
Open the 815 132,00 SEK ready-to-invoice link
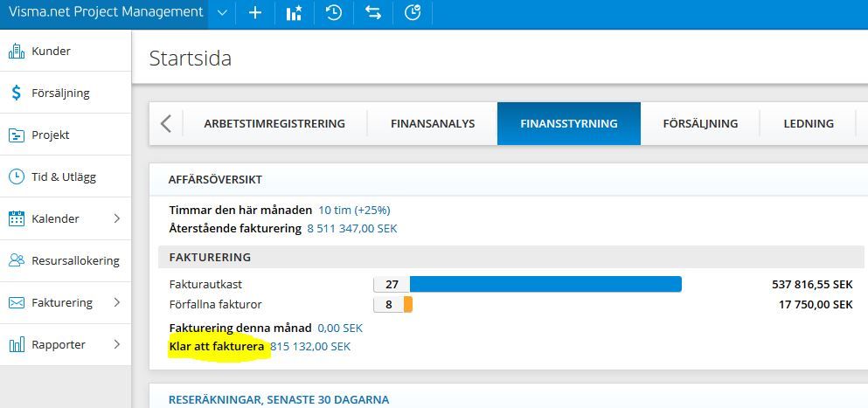coord(310,347)
